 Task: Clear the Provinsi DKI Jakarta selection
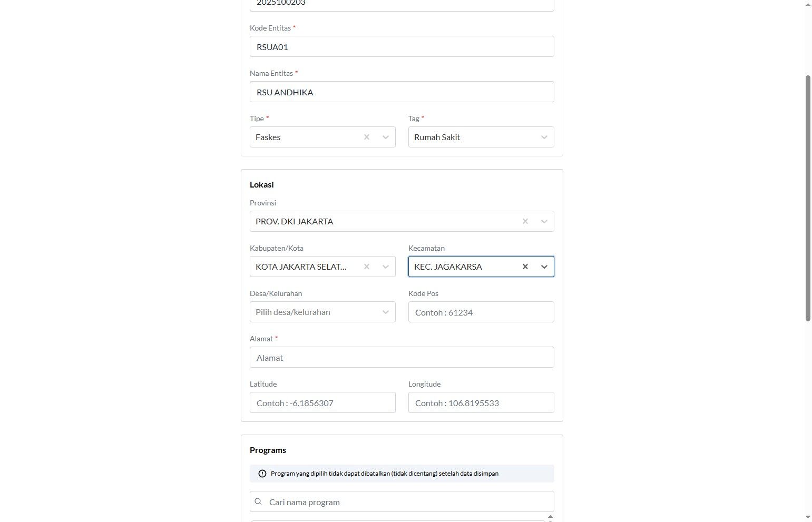(525, 221)
